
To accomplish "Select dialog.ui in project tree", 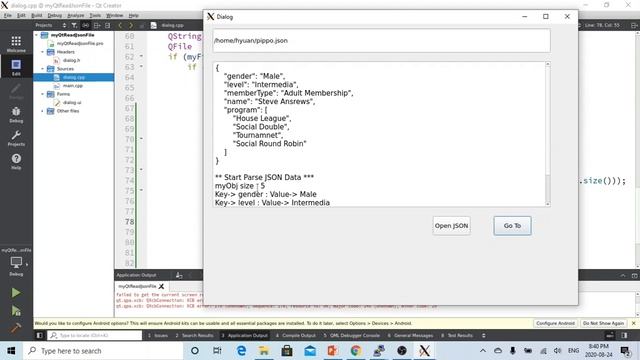I will click(x=72, y=102).
